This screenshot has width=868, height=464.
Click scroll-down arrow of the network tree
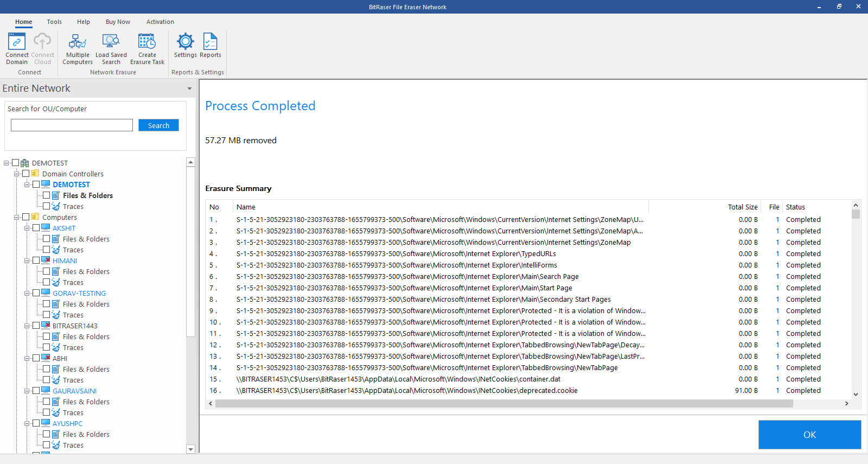tap(190, 449)
